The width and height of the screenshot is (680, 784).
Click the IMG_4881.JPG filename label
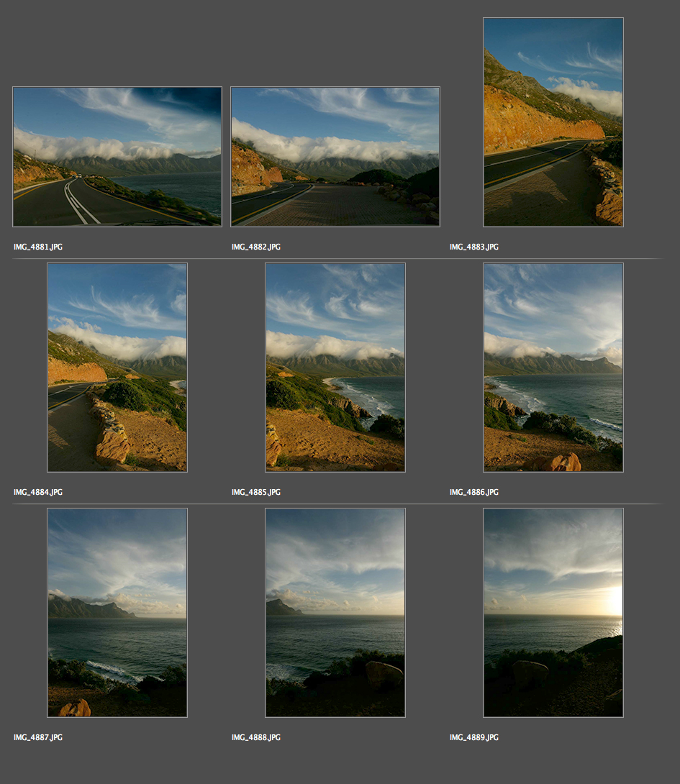(38, 247)
